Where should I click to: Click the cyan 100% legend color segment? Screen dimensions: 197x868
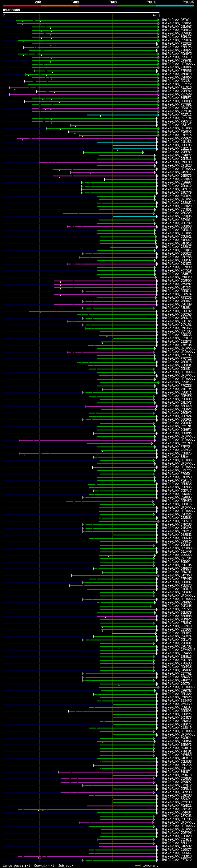pyautogui.click(x=175, y=6)
